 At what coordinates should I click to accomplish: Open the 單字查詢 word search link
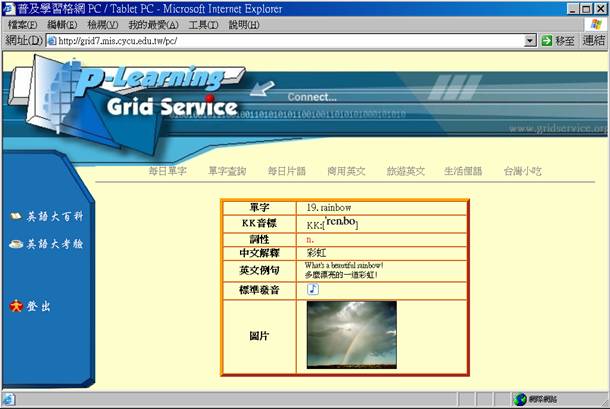[227, 171]
